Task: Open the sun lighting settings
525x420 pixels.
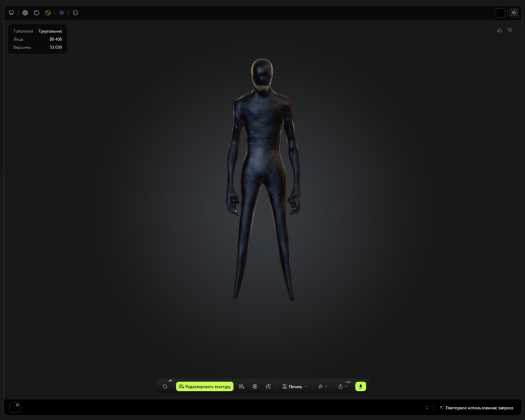Action: pos(62,13)
